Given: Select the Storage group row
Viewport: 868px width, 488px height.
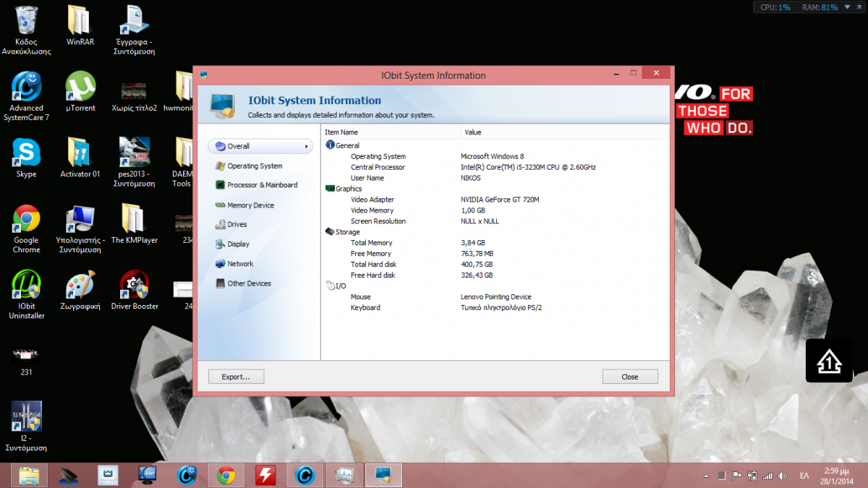Looking at the screenshot, I should [342, 232].
